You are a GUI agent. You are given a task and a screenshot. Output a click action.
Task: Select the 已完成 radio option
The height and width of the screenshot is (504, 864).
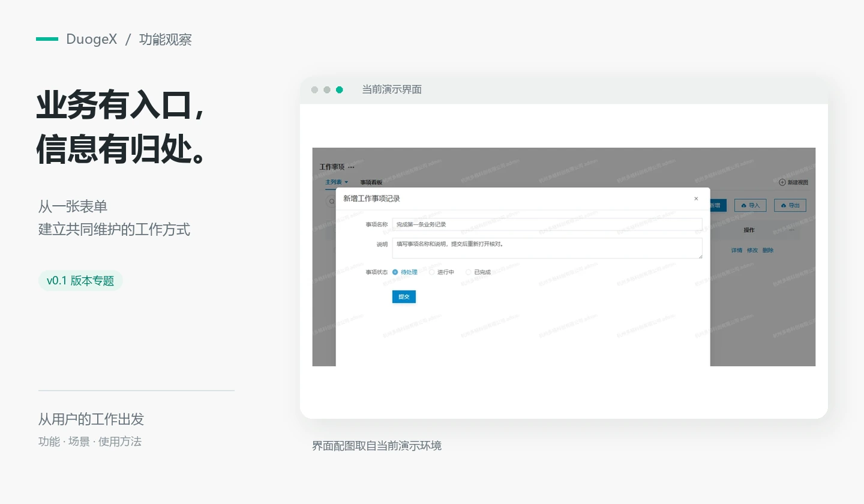[x=469, y=272]
